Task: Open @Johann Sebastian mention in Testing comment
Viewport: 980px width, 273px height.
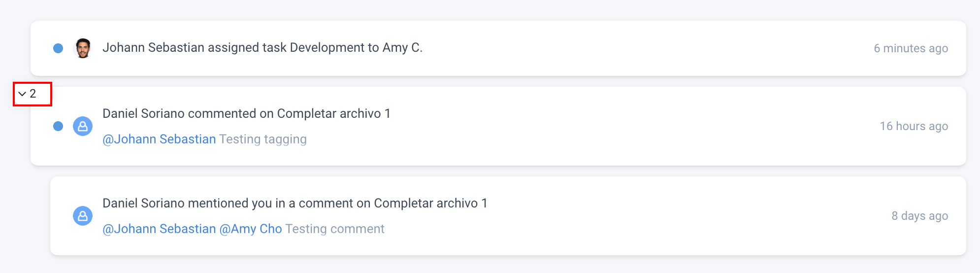Action: [159, 229]
